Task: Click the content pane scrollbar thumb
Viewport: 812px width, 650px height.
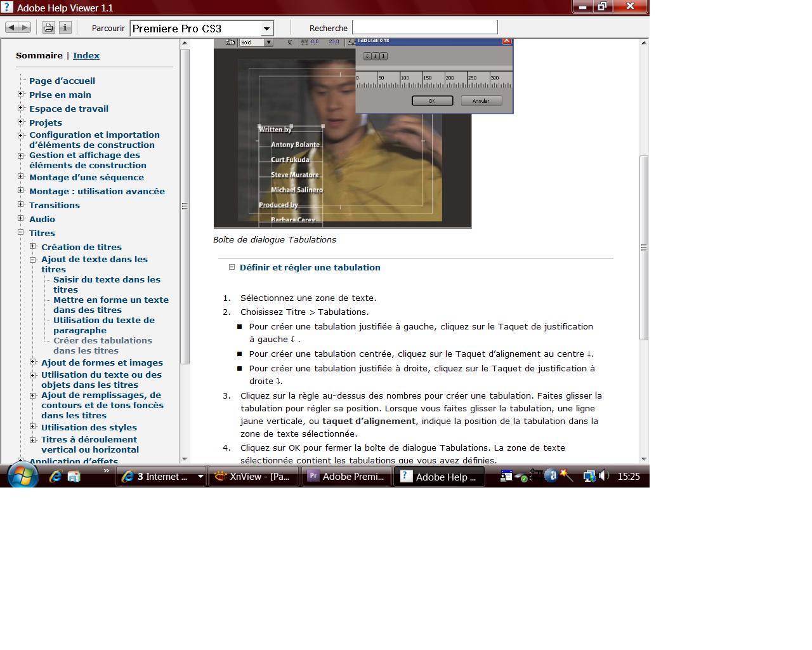Action: 644,248
